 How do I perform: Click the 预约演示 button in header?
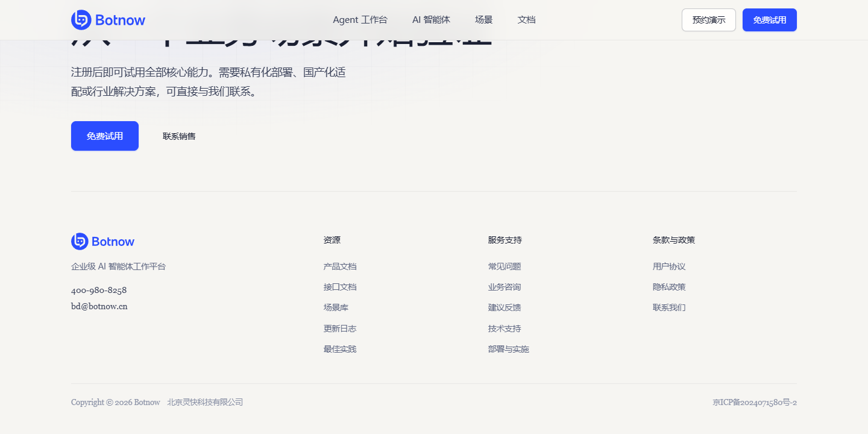(709, 20)
